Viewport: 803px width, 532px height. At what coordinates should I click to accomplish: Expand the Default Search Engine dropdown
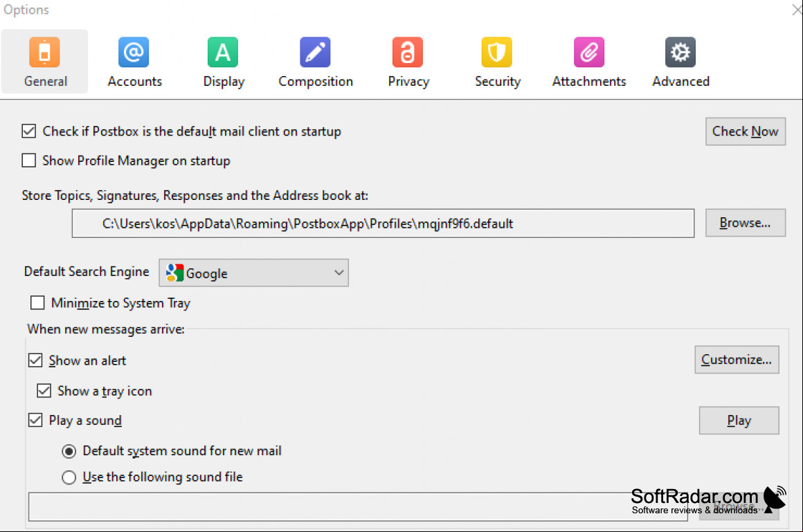(253, 273)
